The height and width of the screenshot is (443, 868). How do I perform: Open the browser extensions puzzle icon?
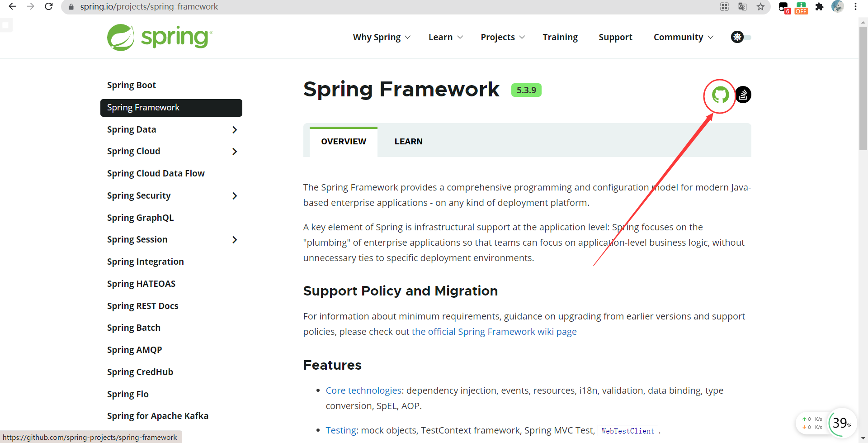tap(819, 7)
